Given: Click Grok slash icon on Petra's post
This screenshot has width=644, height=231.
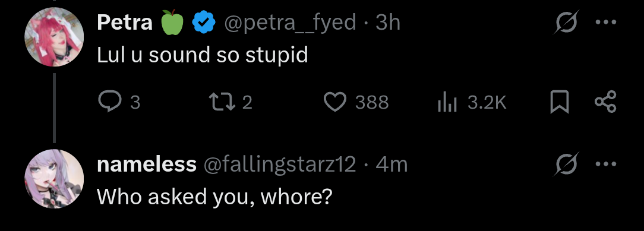Looking at the screenshot, I should click(565, 22).
